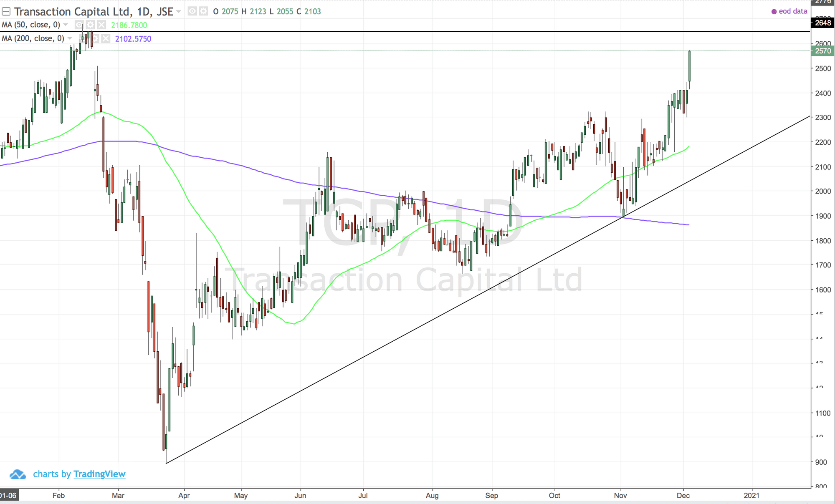Remove the MA 200 indicator with X

(x=106, y=39)
